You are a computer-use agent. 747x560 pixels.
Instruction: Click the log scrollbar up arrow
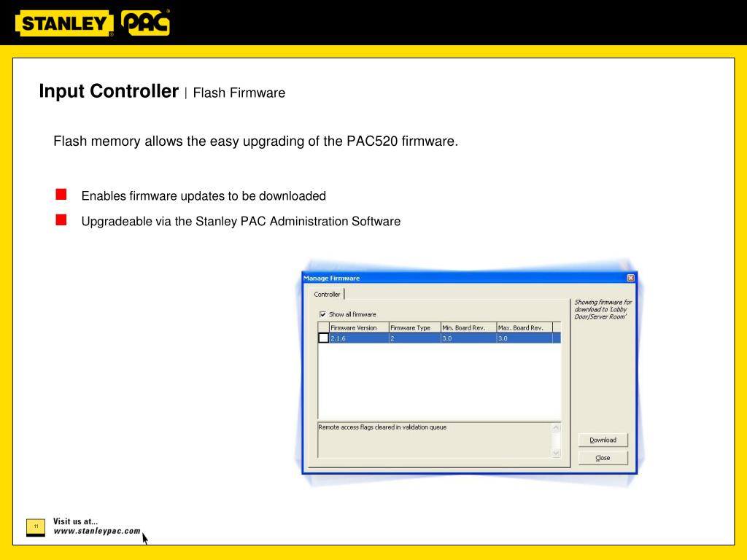556,427
